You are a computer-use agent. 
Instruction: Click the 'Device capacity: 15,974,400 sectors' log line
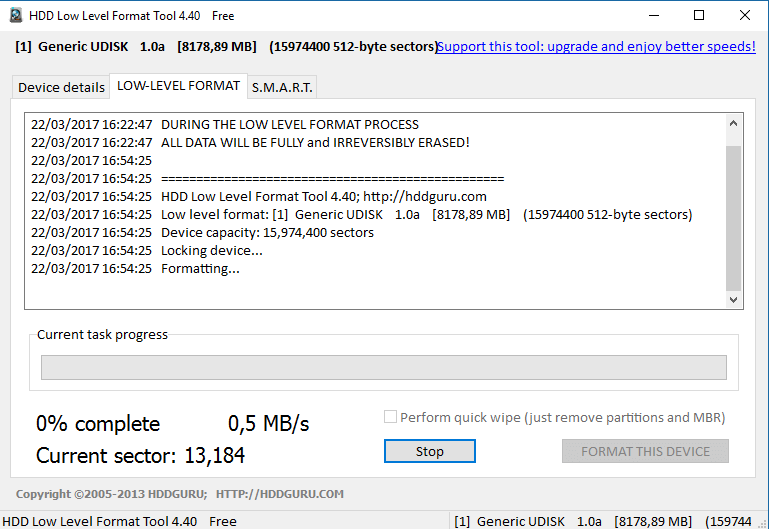tap(202, 232)
